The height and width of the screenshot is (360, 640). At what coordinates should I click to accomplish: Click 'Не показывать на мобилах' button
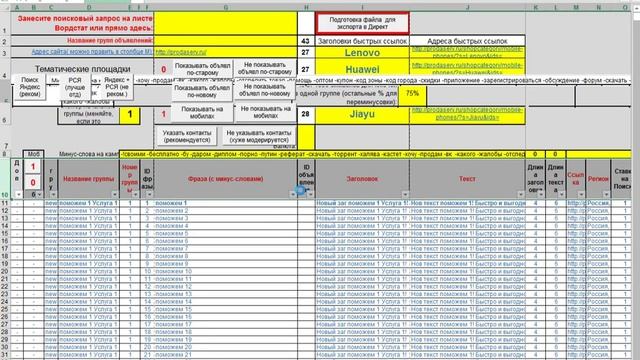coord(266,112)
